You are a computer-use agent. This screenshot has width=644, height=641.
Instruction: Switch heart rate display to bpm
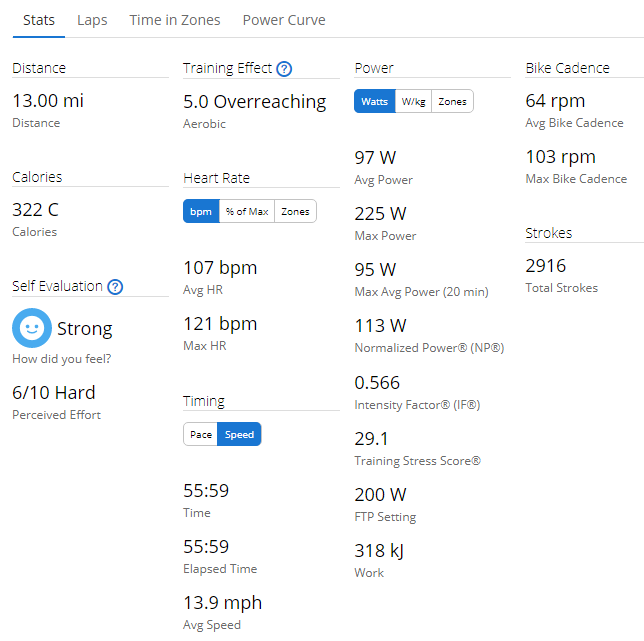(x=200, y=212)
